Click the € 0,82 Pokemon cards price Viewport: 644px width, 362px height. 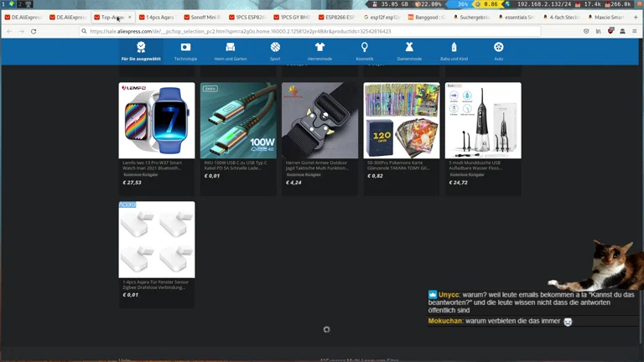coord(375,176)
